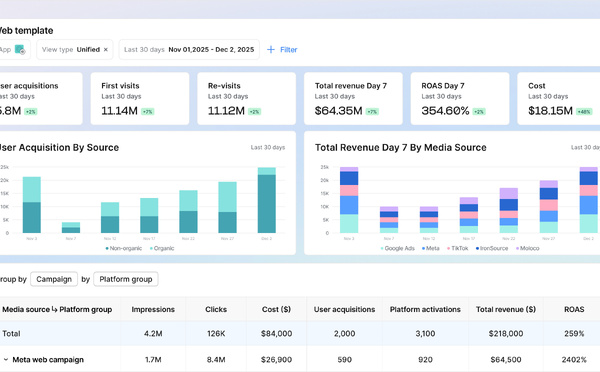Sort by the Total revenue ($) column header
This screenshot has height=372, width=600.
click(506, 309)
